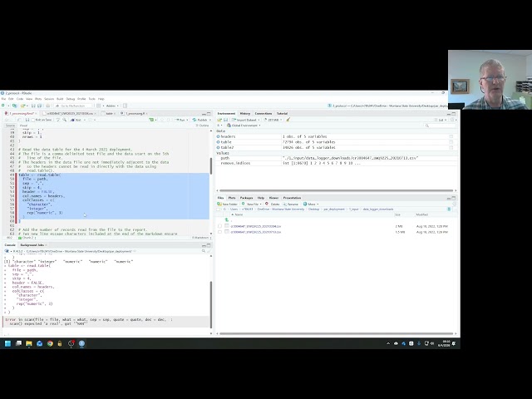Open File Explorer from taskbar
The width and height of the screenshot is (532, 399).
point(29,343)
